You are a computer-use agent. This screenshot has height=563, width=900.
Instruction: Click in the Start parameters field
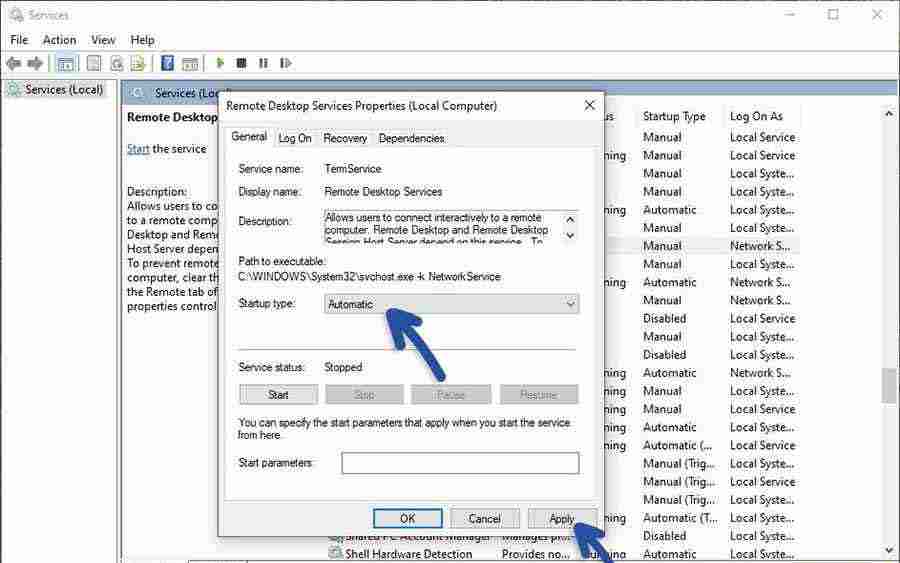[x=460, y=463]
